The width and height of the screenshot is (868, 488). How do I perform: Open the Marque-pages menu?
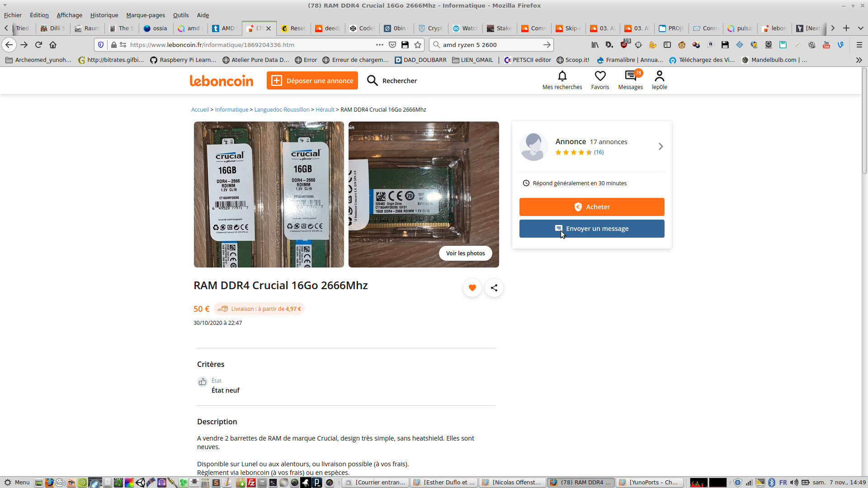point(145,15)
